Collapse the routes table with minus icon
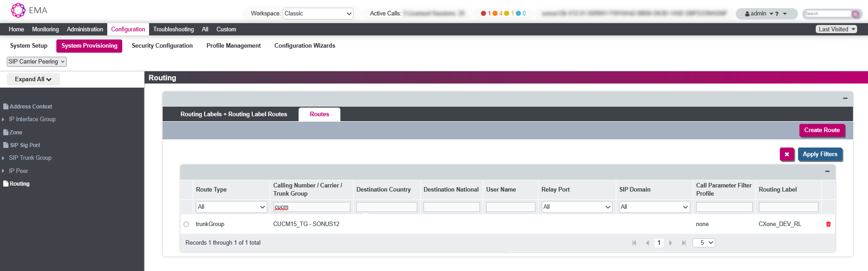This screenshot has width=868, height=271. 827,171
